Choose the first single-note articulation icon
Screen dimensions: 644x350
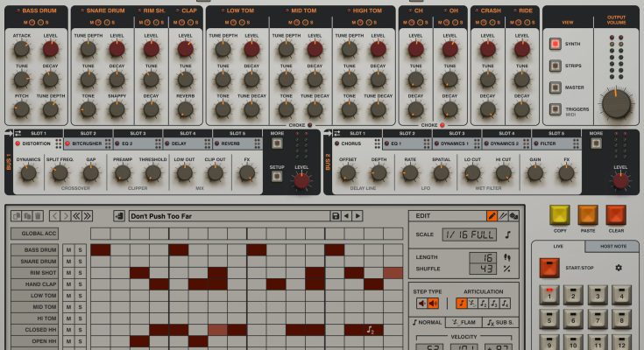[x=462, y=304]
